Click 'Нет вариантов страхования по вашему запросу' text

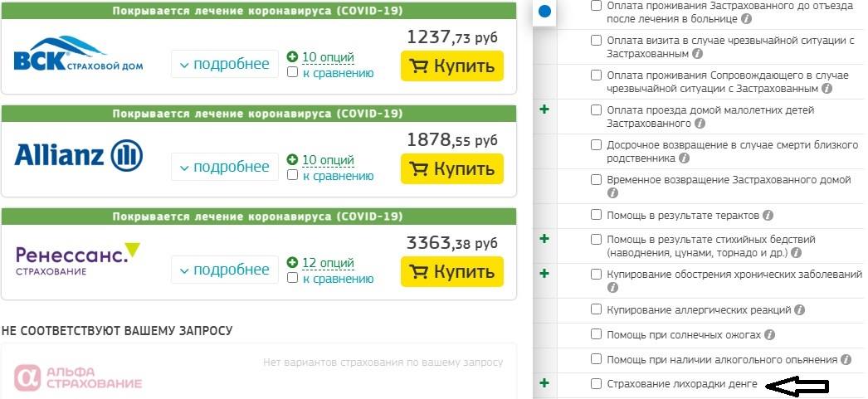pyautogui.click(x=383, y=363)
